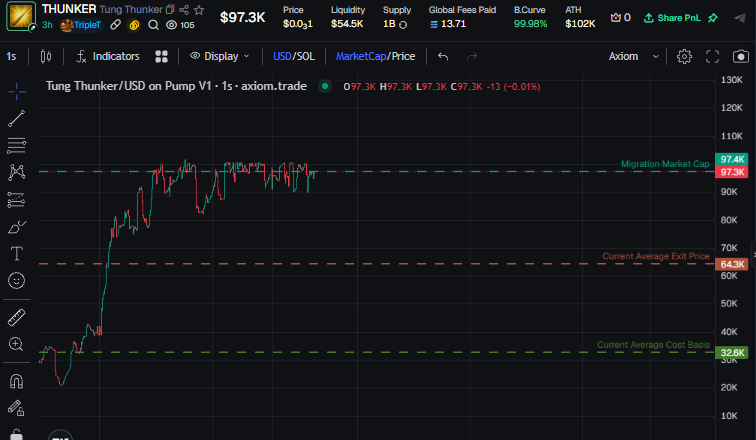Click the chain link icon next to TripleT

point(115,25)
